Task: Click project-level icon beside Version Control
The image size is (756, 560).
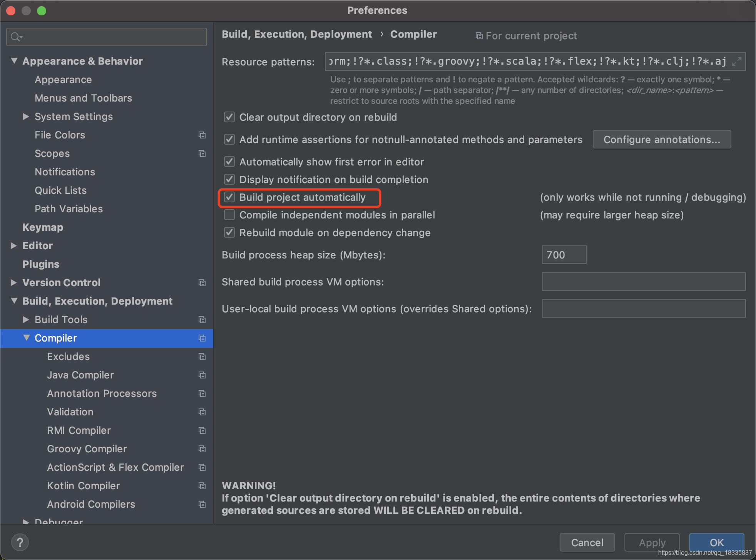Action: coord(202,283)
